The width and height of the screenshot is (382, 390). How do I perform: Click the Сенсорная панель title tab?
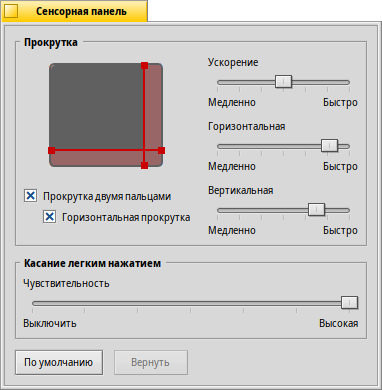pyautogui.click(x=74, y=11)
